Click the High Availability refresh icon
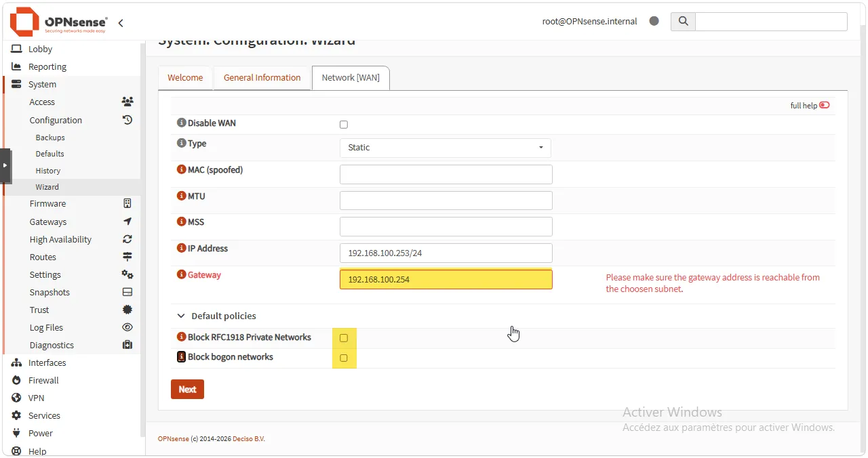Screen dimensions: 868x458 point(127,239)
